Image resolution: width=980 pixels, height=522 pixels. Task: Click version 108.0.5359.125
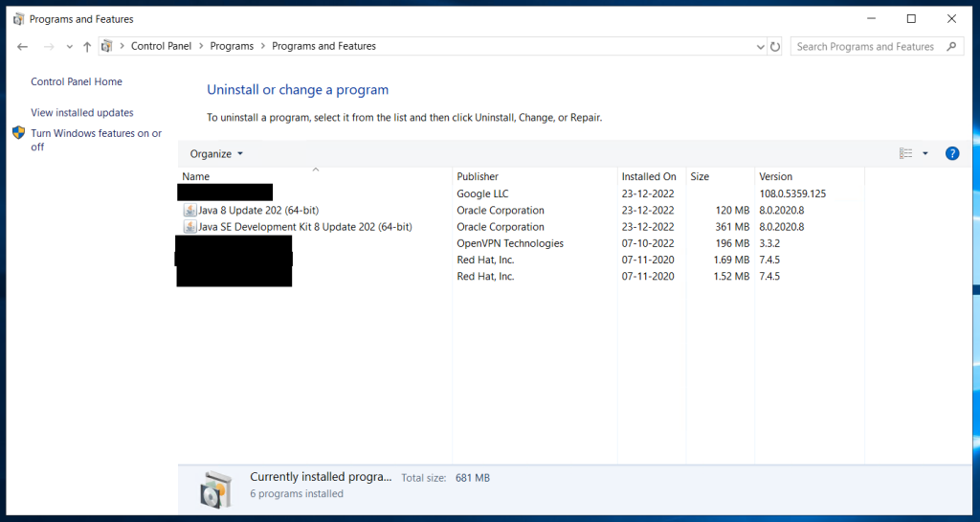[792, 193]
